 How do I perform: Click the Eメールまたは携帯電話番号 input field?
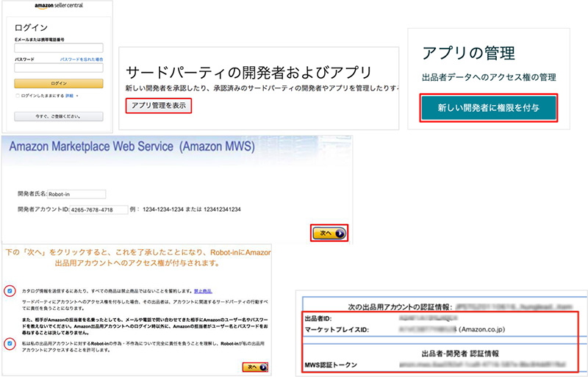click(59, 48)
